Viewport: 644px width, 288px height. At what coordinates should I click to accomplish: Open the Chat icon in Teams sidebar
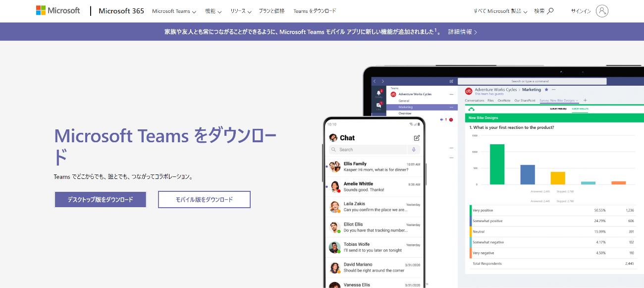coord(379,106)
